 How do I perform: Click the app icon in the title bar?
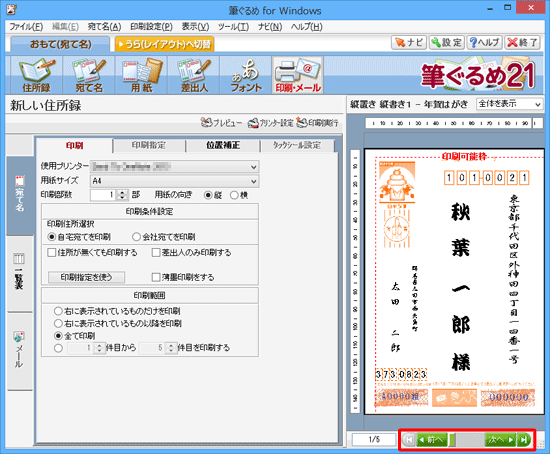point(11,9)
